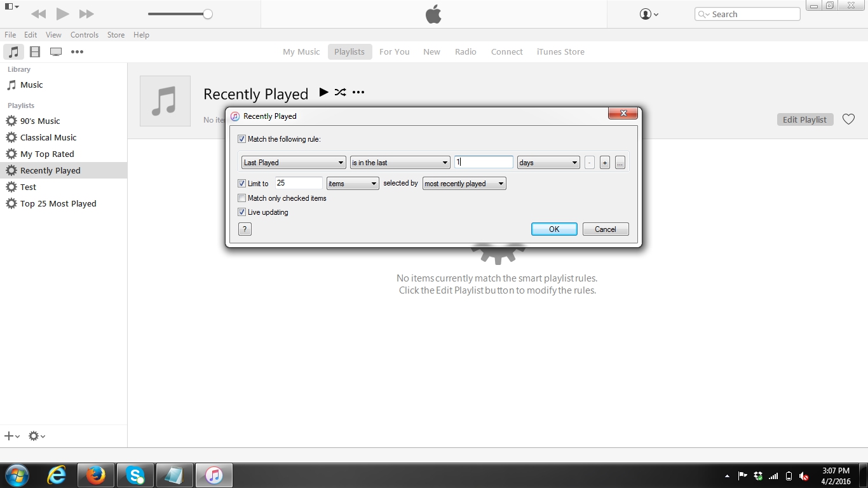Open the Help menu
The height and width of the screenshot is (488, 868).
pyautogui.click(x=141, y=35)
